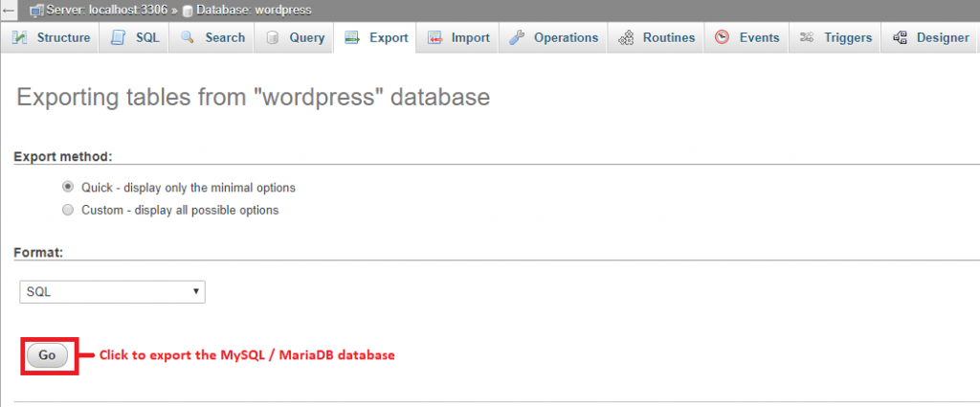Collapse navigation panel with left arrow
Screen dimensions: 980x407
pyautogui.click(x=9, y=9)
